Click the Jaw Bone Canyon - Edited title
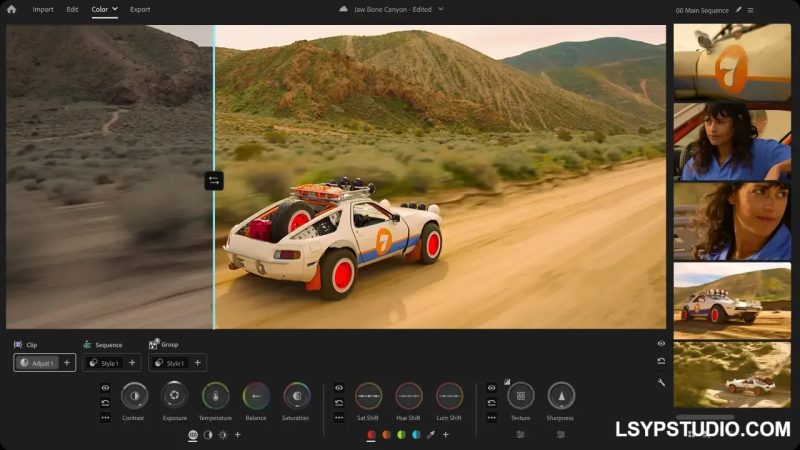Screen dimensions: 800x450 pyautogui.click(x=392, y=9)
